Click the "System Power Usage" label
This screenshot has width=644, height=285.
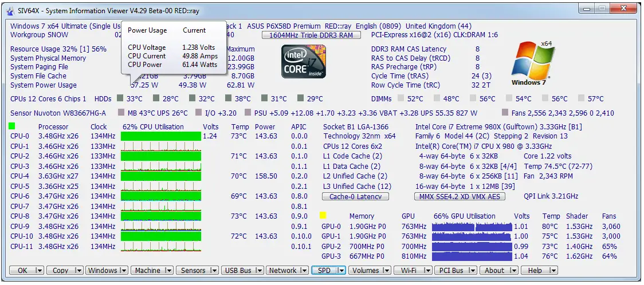[44, 85]
